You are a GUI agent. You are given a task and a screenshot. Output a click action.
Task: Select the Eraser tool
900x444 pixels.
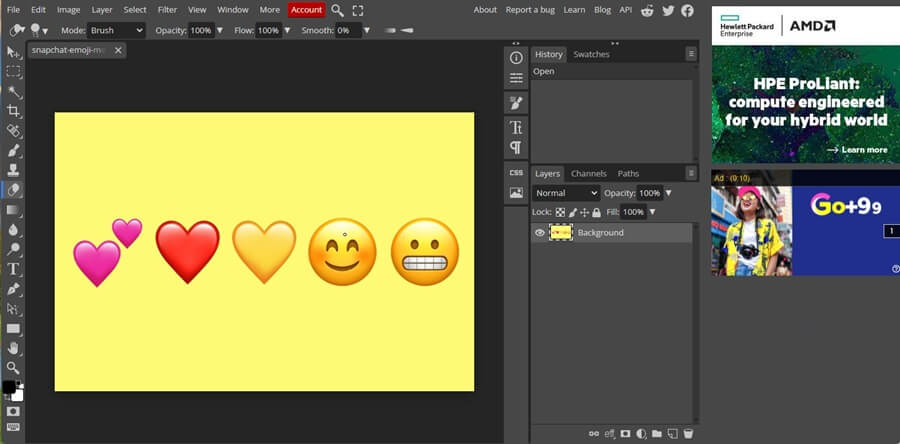tap(13, 190)
